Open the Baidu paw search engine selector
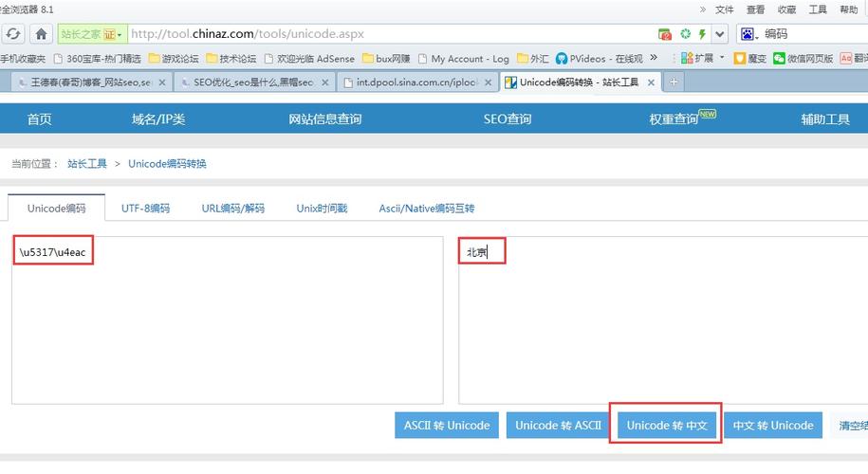This screenshot has height=474, width=868. (x=749, y=34)
